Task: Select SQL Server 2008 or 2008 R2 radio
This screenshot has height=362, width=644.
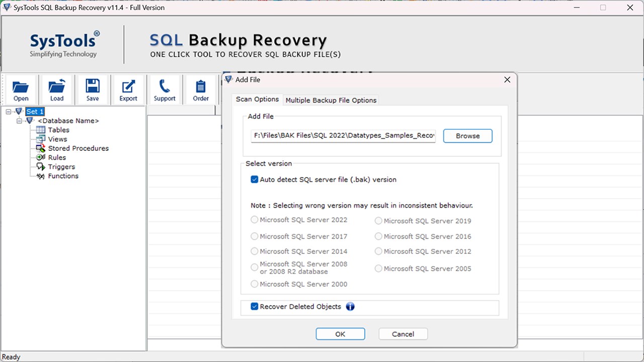Action: click(255, 267)
